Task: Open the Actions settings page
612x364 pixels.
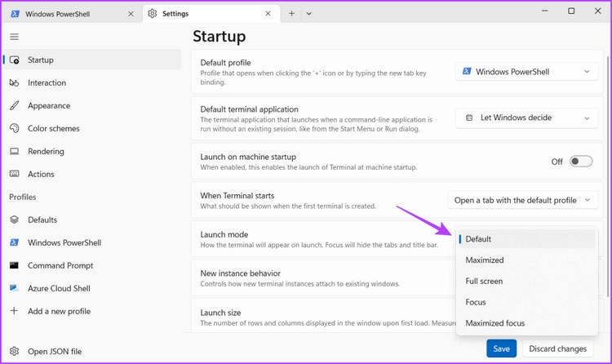Action: point(92,174)
